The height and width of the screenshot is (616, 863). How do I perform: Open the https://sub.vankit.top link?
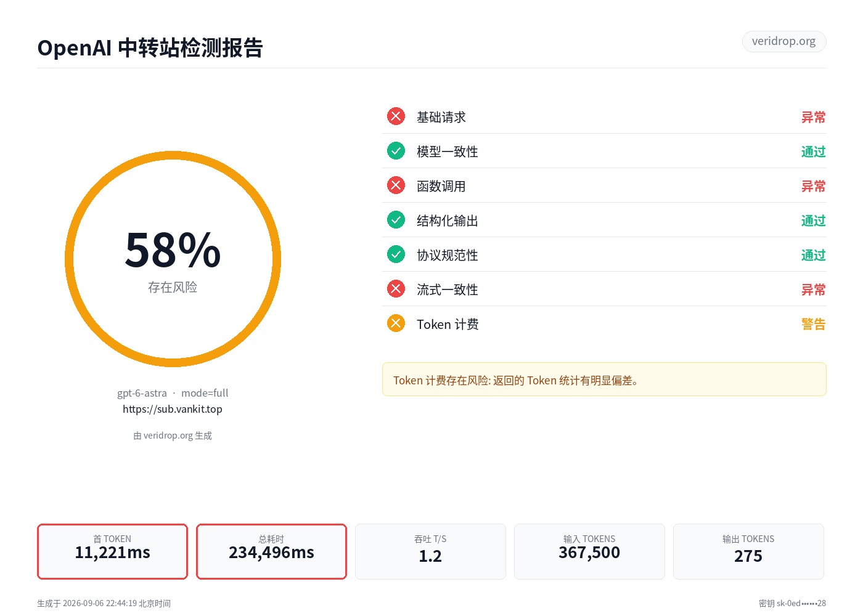173,409
